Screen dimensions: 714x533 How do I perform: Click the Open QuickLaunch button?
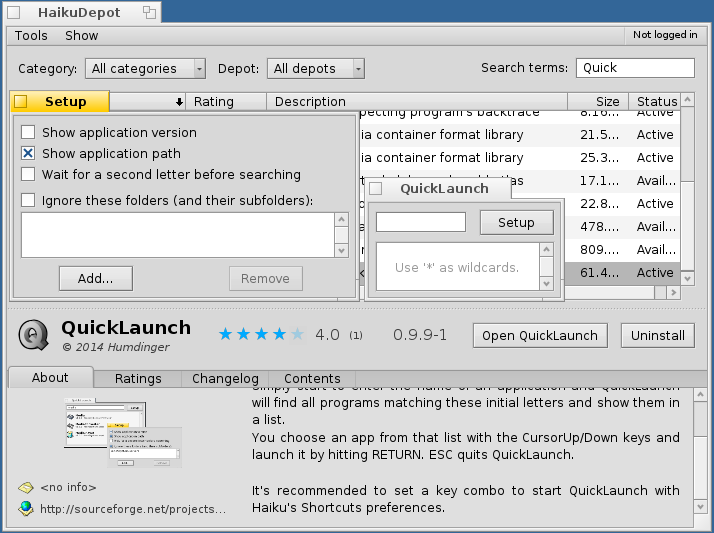click(540, 335)
